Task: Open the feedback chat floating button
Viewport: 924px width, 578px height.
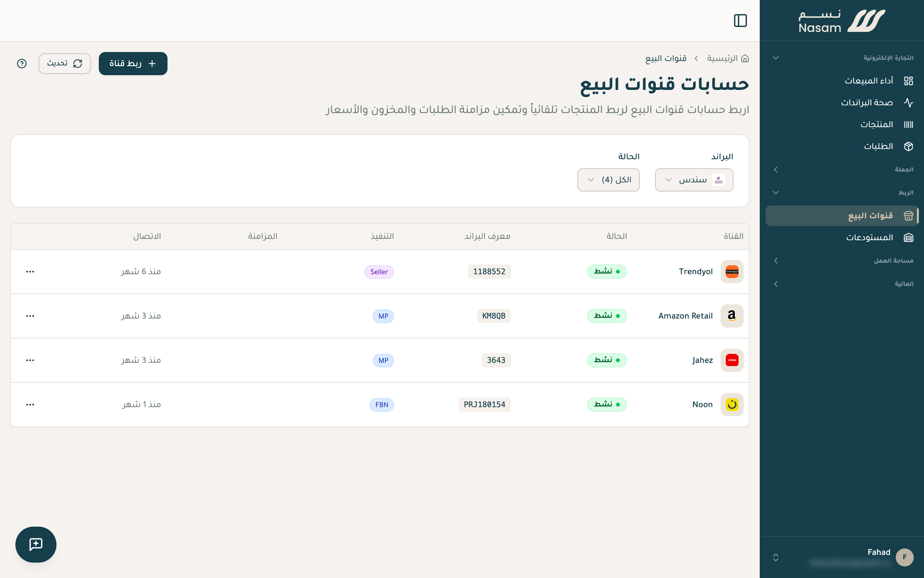Action: [x=36, y=544]
